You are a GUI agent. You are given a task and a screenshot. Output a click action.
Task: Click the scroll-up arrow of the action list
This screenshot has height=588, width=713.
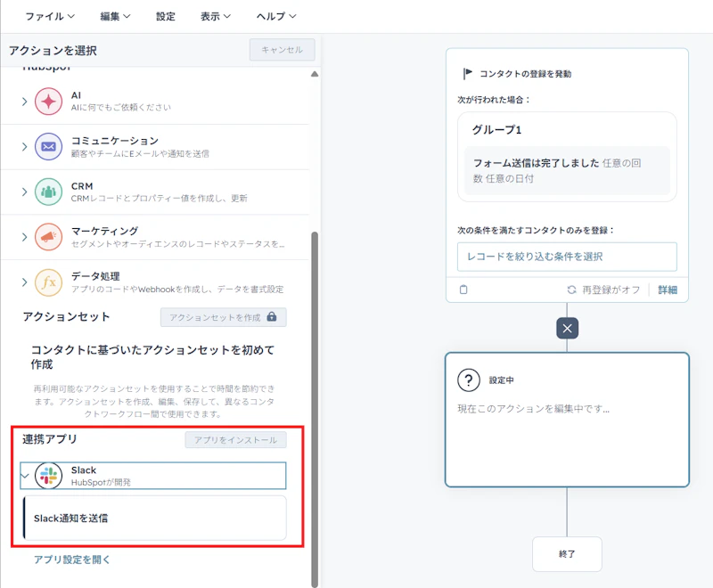(315, 74)
